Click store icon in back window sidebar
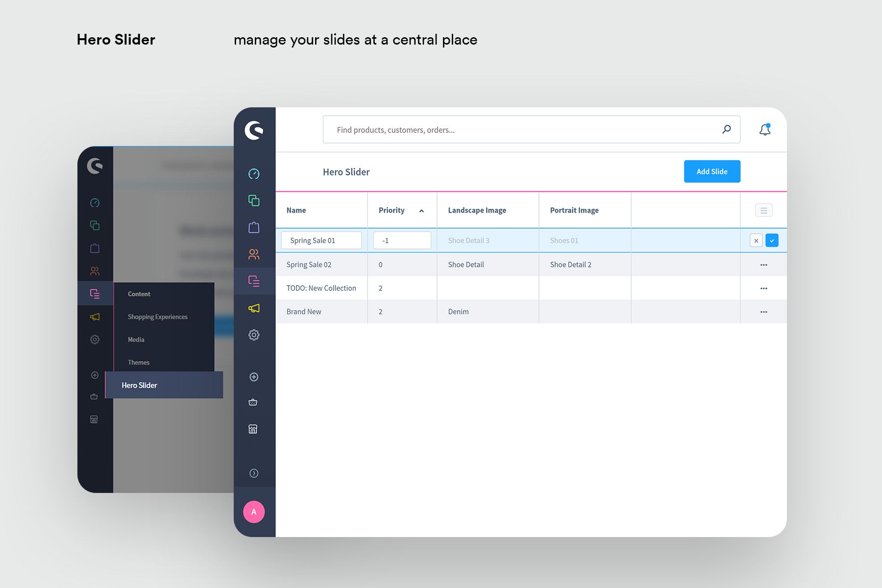The image size is (882, 588). pos(94,419)
